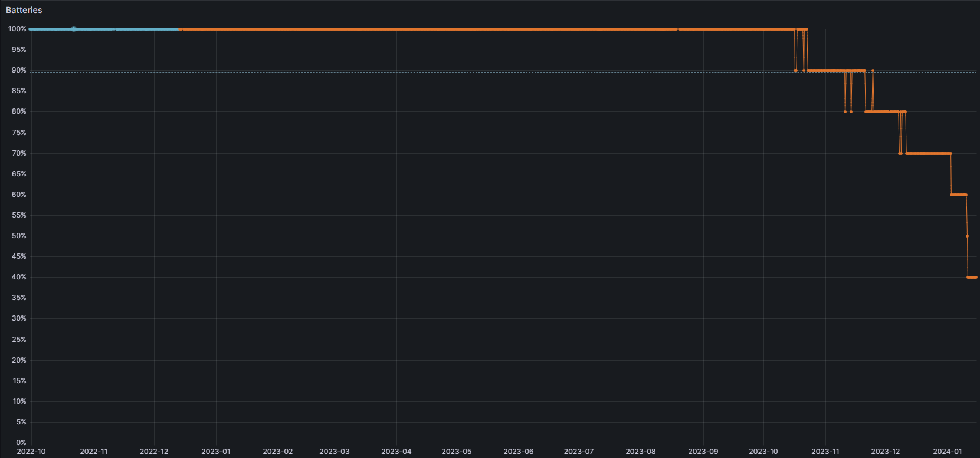
Task: Click the 100% label on the Y axis
Action: [x=17, y=29]
